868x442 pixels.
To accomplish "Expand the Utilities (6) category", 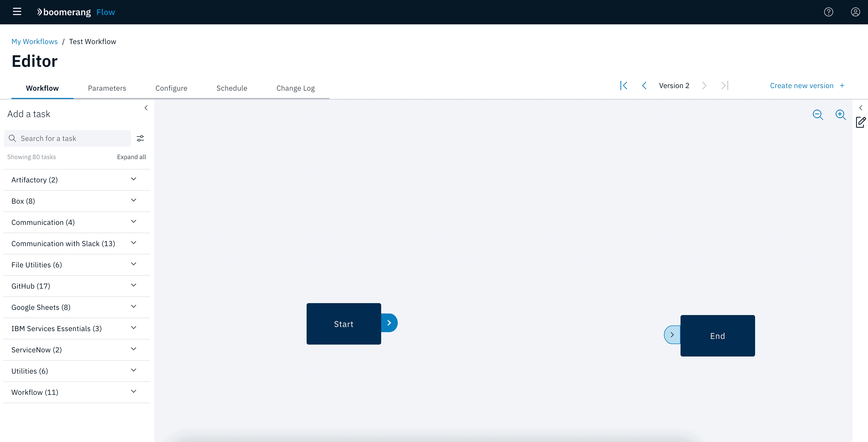I will tap(76, 371).
